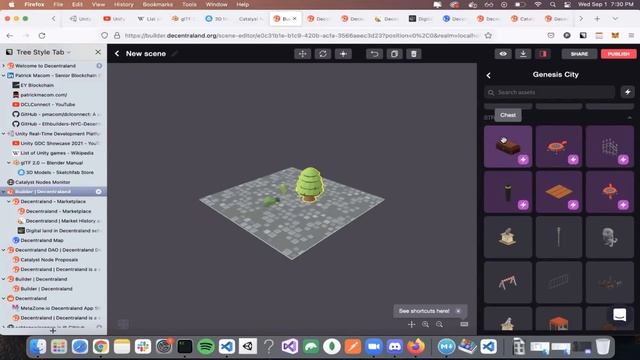Click the download scene icon

click(523, 54)
